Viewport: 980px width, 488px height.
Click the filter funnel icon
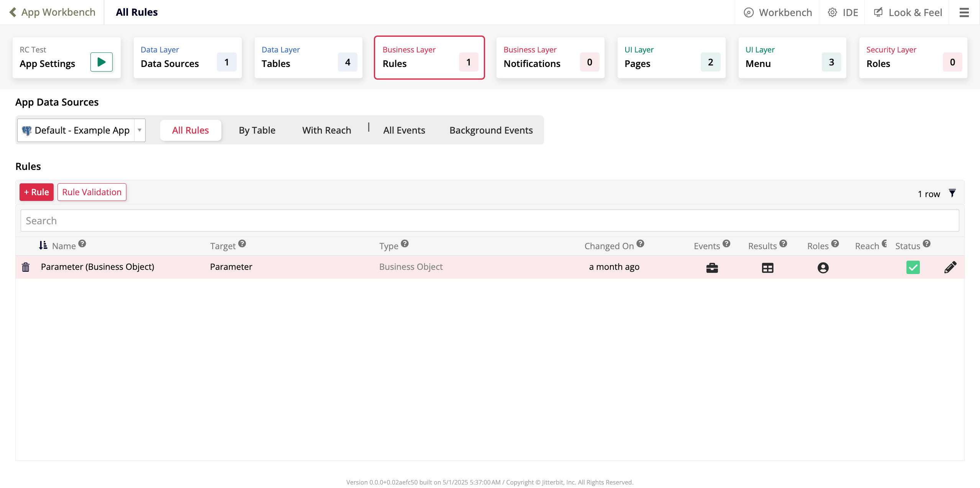(x=952, y=193)
